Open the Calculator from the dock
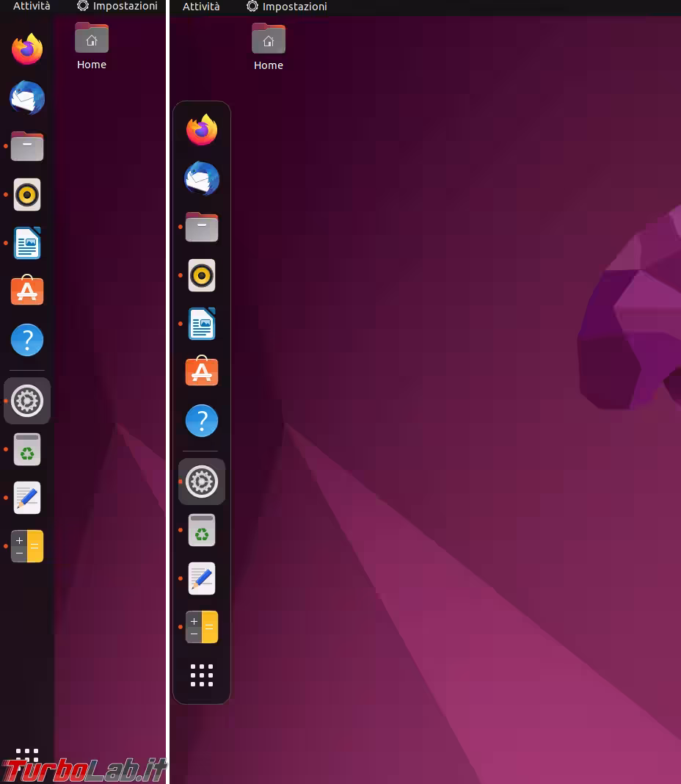 click(202, 627)
